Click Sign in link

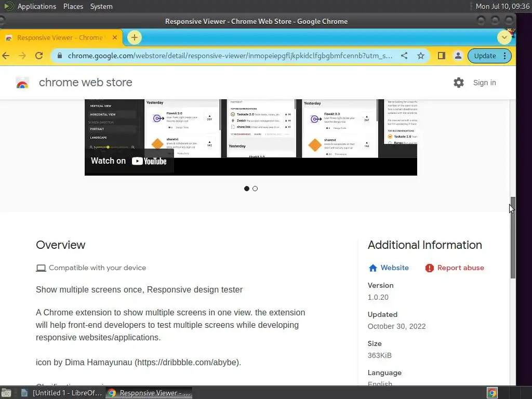pyautogui.click(x=485, y=83)
